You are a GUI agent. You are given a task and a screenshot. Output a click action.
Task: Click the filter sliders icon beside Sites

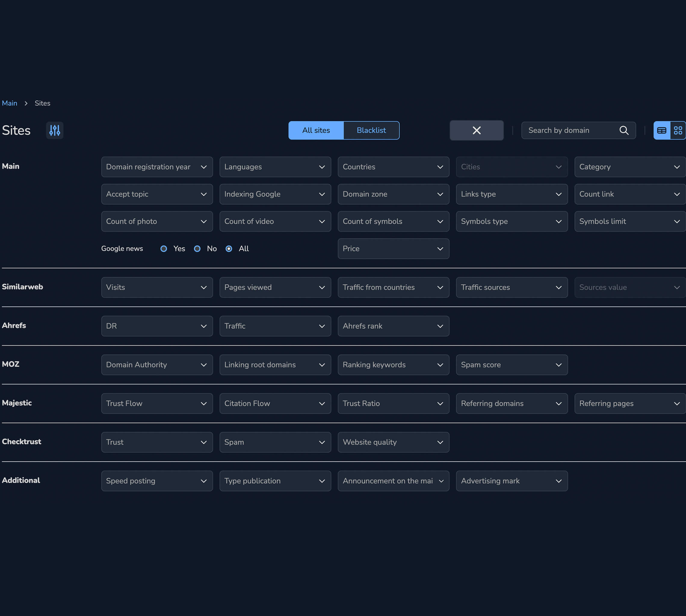pyautogui.click(x=54, y=130)
